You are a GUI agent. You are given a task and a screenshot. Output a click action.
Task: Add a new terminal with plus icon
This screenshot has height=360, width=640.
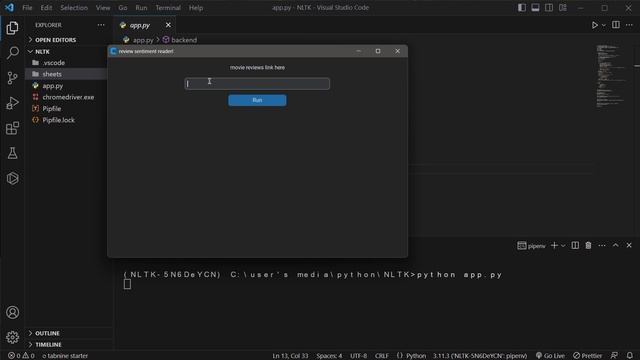click(x=554, y=245)
